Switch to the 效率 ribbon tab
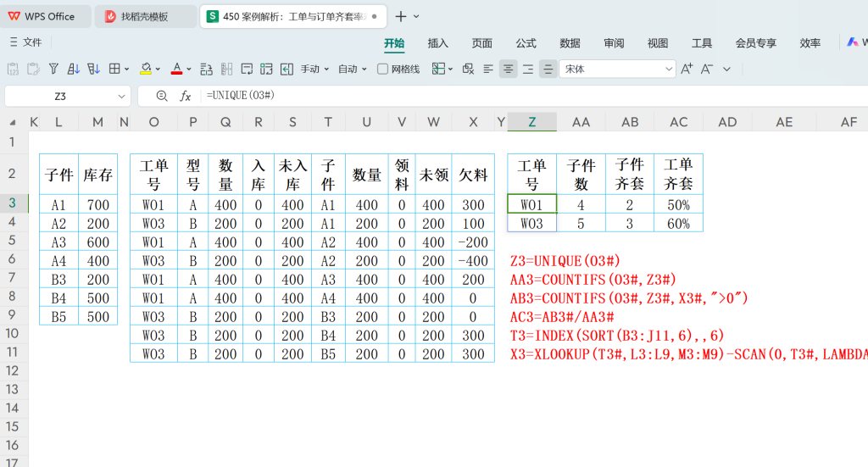Image resolution: width=868 pixels, height=467 pixels. click(810, 43)
